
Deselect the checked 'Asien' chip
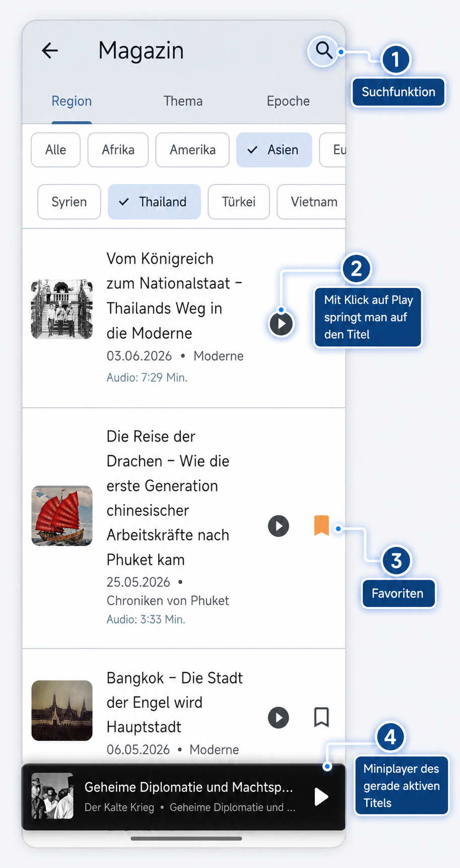274,150
